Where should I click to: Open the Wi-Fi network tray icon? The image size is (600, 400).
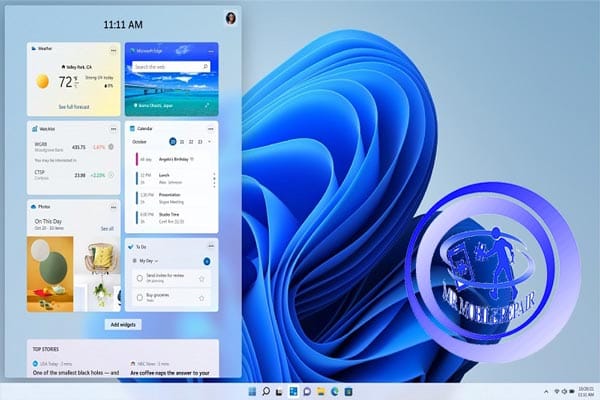(x=557, y=392)
